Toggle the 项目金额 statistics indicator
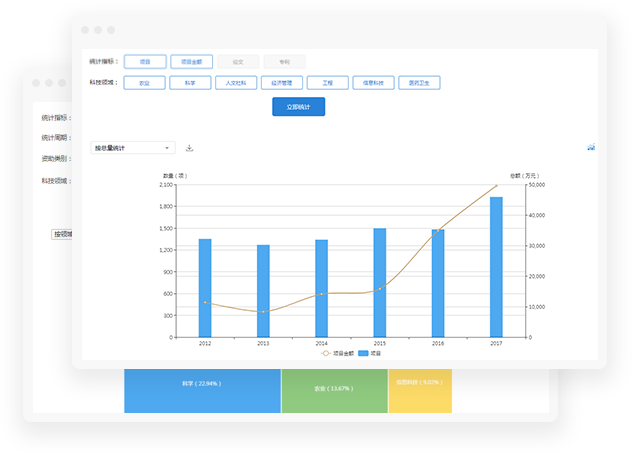632x454 pixels. pos(191,62)
